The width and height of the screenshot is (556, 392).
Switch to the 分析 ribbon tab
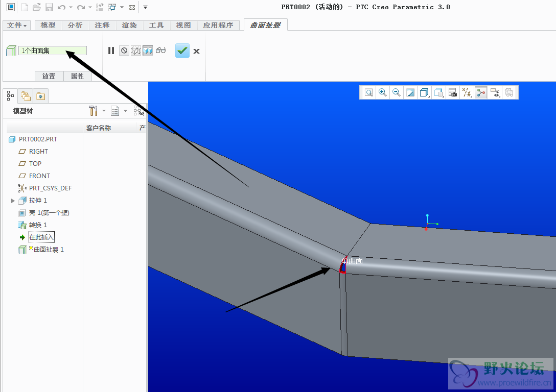pos(75,25)
